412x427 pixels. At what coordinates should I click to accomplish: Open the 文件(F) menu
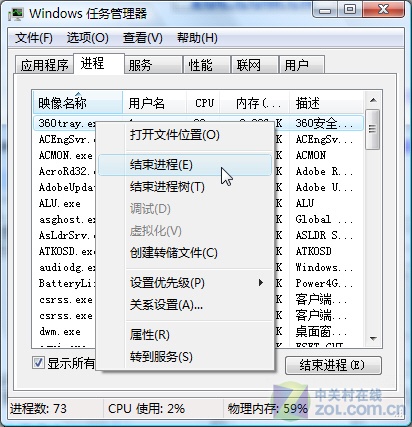pyautogui.click(x=34, y=38)
